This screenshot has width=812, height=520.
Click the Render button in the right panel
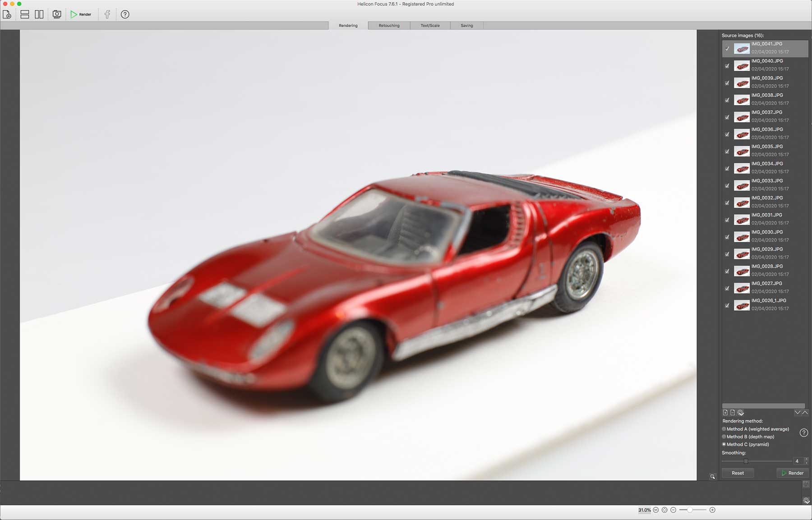click(x=793, y=473)
